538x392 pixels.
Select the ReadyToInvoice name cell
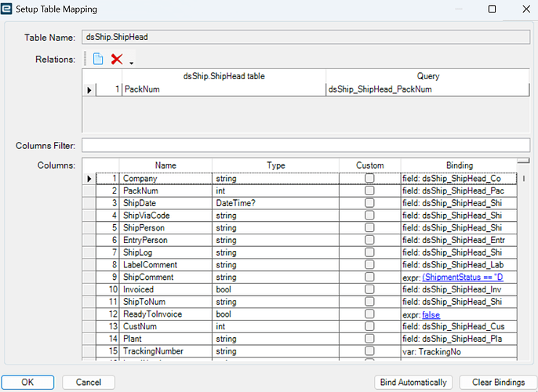(165, 314)
